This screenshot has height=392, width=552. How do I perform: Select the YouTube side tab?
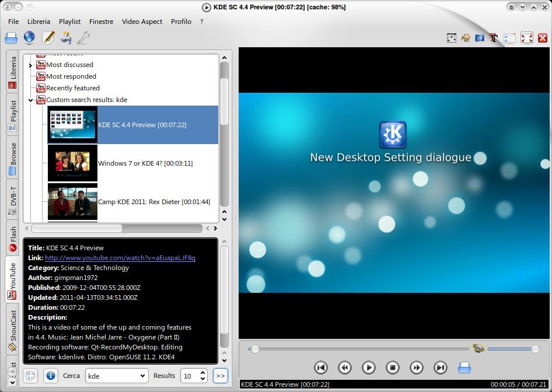point(13,280)
